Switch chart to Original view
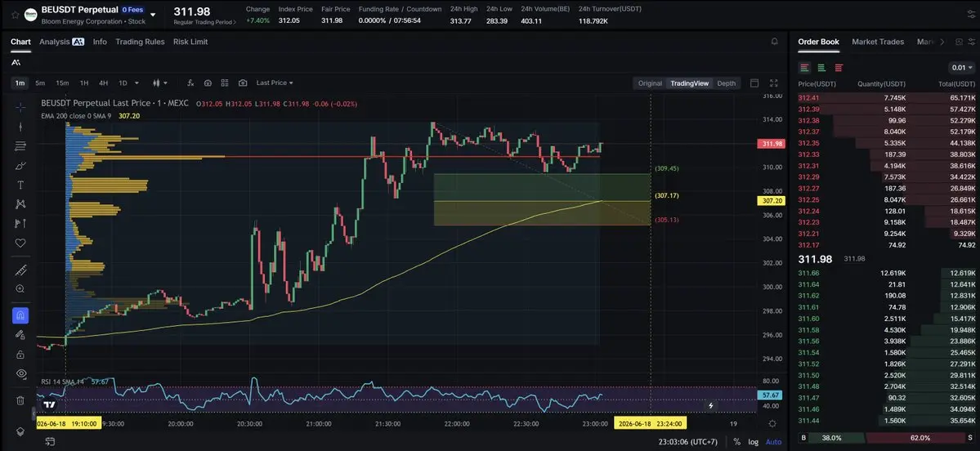This screenshot has height=451, width=980. [650, 83]
